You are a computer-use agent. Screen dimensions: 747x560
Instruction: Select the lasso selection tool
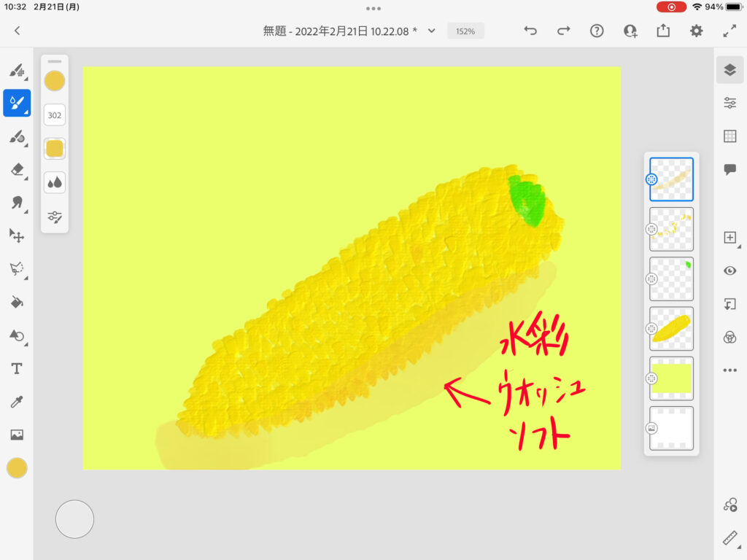(16, 269)
